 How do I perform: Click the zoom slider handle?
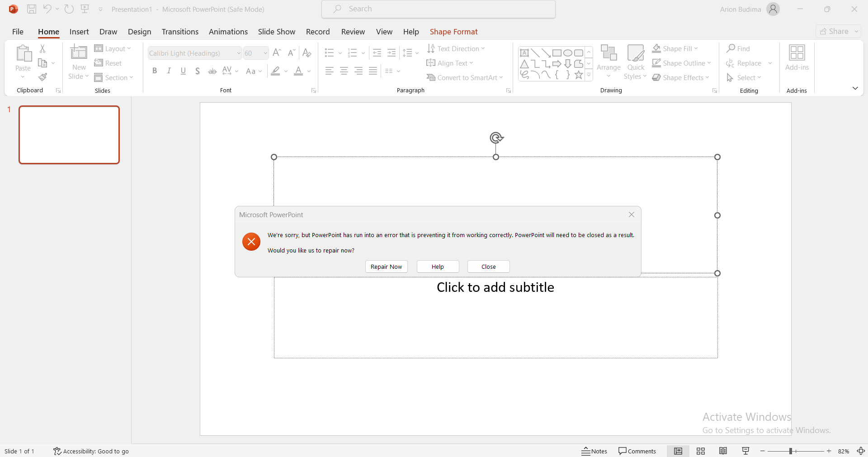(791, 451)
